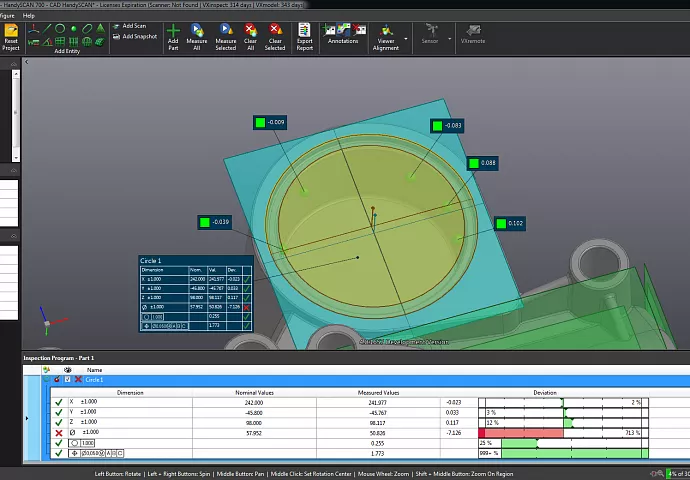Viewport: 690px width, 480px height.
Task: Click the Clear Selected icon
Action: coord(275,30)
